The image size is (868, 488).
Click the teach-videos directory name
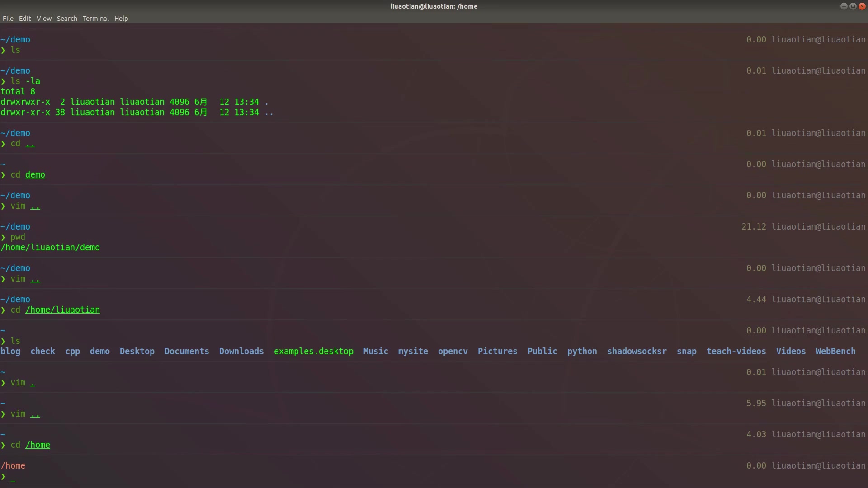pos(736,351)
